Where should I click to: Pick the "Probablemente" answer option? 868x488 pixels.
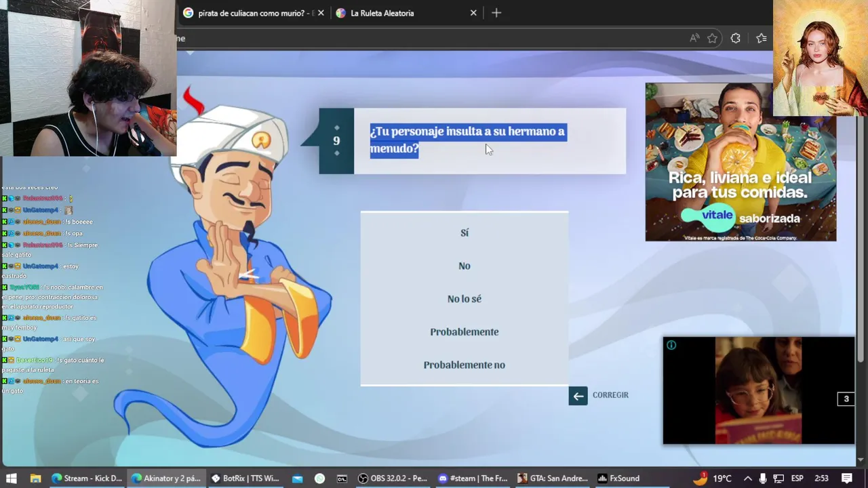click(x=464, y=331)
